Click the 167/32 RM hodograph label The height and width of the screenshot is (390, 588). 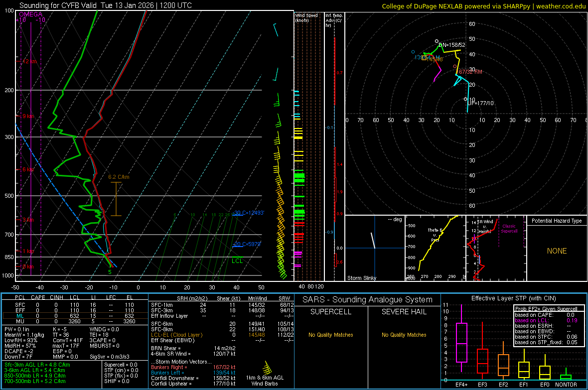469,72
